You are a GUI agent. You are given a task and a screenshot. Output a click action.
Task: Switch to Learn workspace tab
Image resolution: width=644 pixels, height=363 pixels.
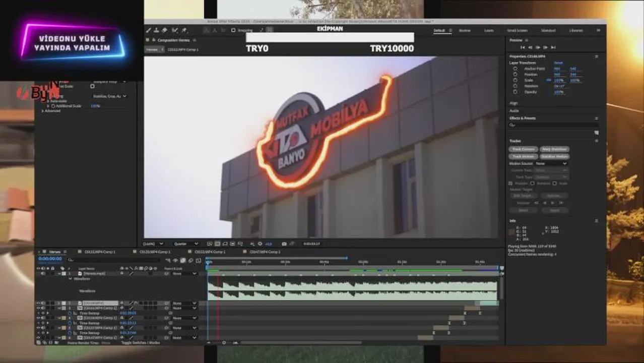coord(489,30)
